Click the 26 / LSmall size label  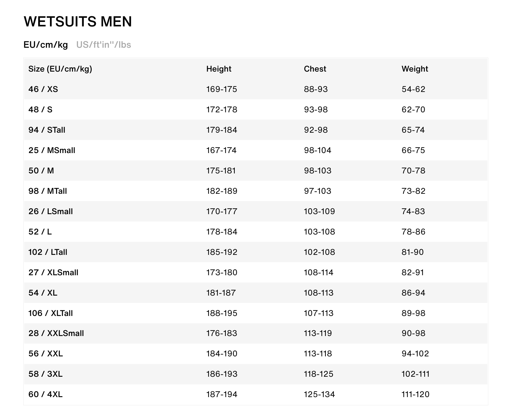point(50,211)
